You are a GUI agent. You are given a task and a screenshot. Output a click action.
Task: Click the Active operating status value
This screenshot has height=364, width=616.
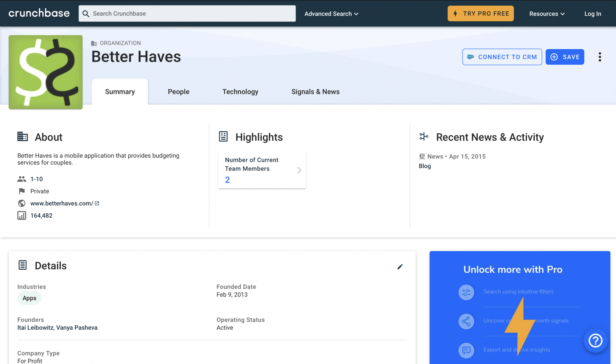pos(225,328)
